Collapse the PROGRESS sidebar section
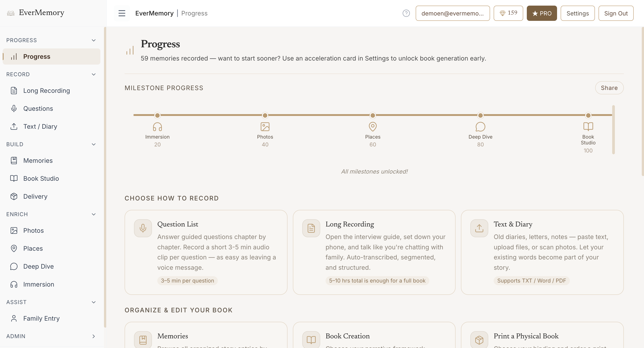 (x=93, y=40)
